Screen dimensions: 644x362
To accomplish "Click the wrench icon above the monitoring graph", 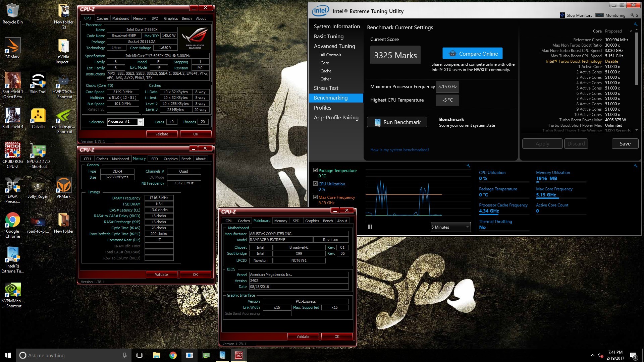I will point(468,166).
